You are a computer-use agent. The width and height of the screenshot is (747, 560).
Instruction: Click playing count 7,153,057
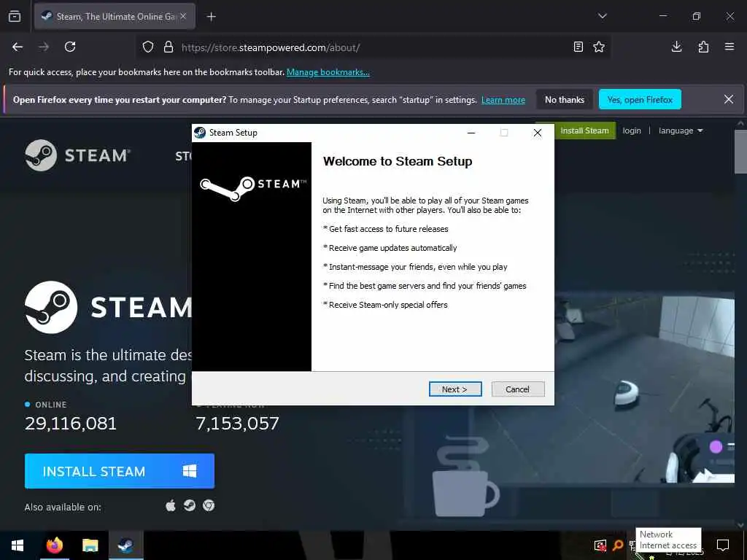point(237,424)
